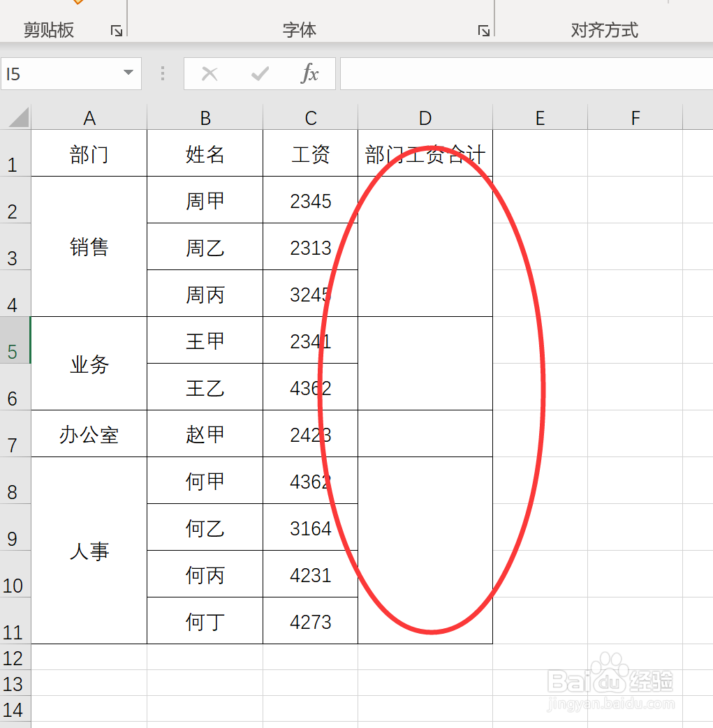713x728 pixels.
Task: Open the Name Box dropdown arrow
Action: point(128,73)
